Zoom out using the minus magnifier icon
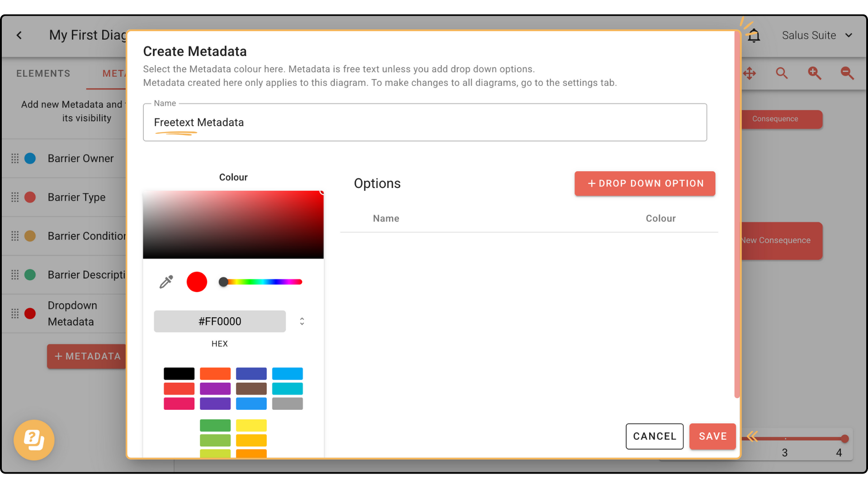This screenshot has width=868, height=488. click(x=846, y=73)
